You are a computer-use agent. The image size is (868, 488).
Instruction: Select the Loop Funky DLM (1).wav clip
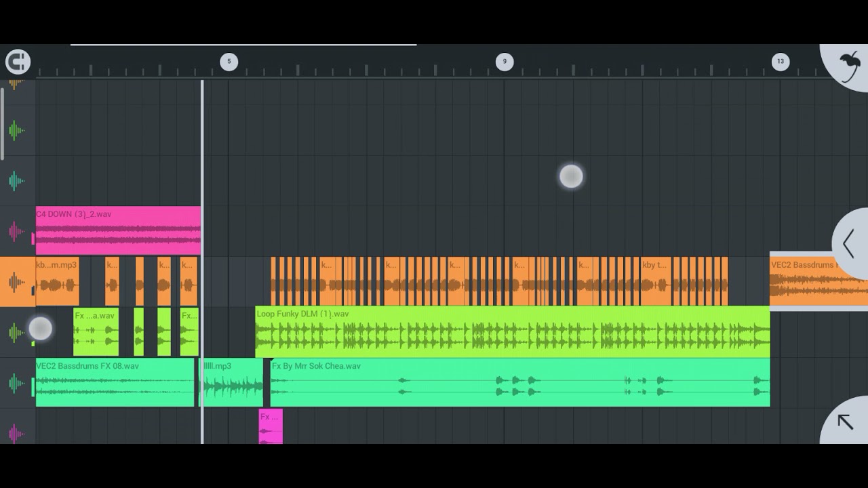pyautogui.click(x=512, y=332)
